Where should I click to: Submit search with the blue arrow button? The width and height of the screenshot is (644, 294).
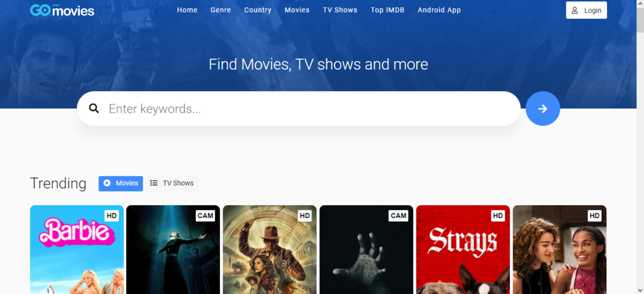pos(543,108)
